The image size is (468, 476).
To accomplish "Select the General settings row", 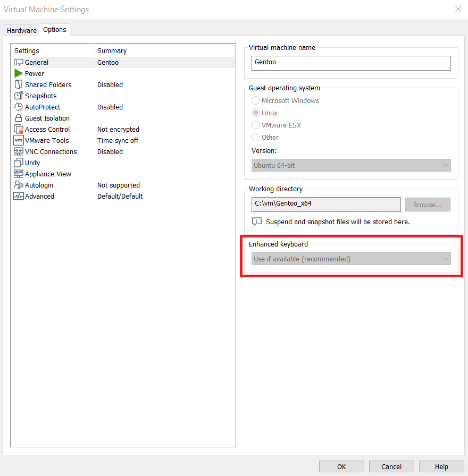I will click(123, 62).
